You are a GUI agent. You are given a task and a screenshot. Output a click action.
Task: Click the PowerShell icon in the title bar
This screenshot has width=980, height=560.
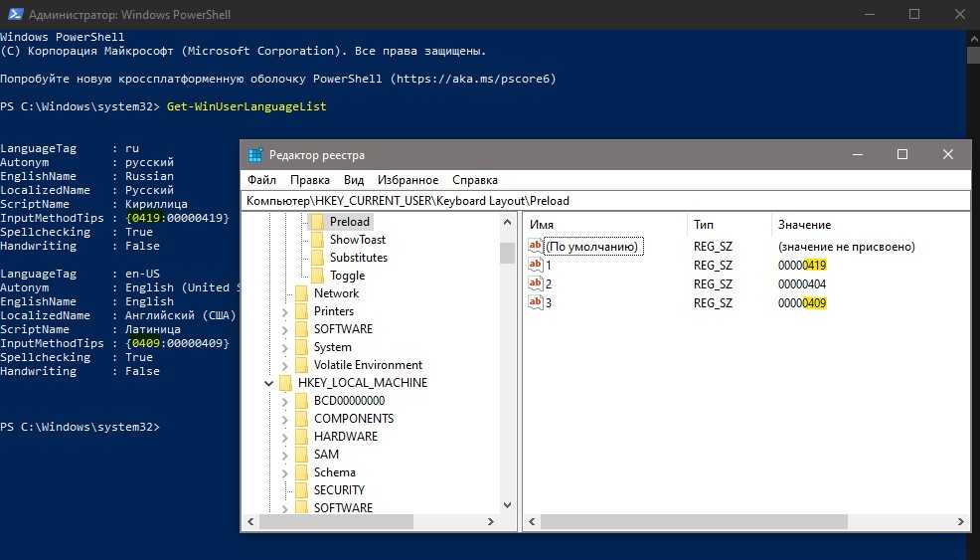pos(13,14)
